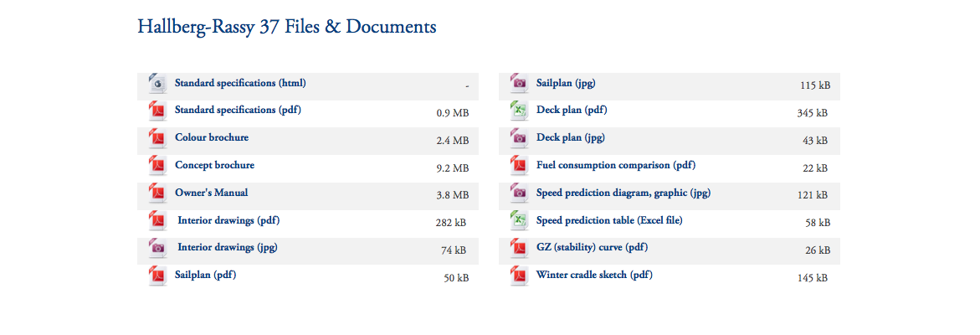Image resolution: width=980 pixels, height=335 pixels.
Task: Open Speed prediction table (Excel file) link
Action: pos(609,220)
